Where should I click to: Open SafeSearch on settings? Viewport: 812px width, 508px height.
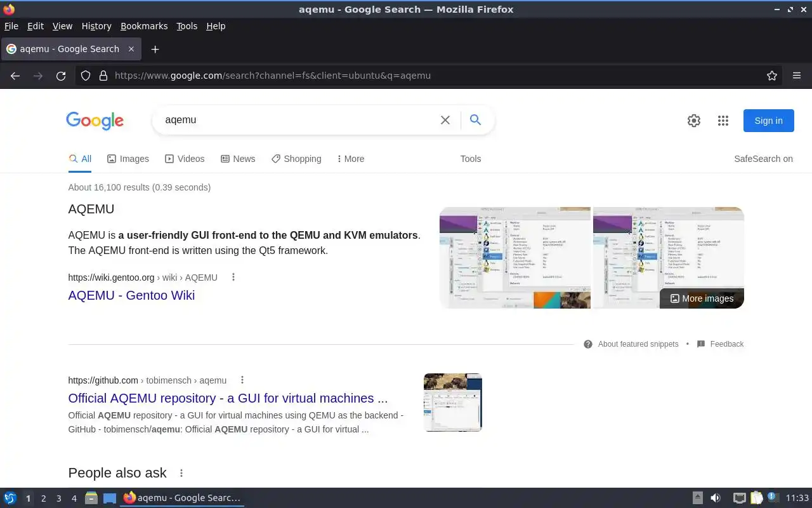(x=763, y=159)
